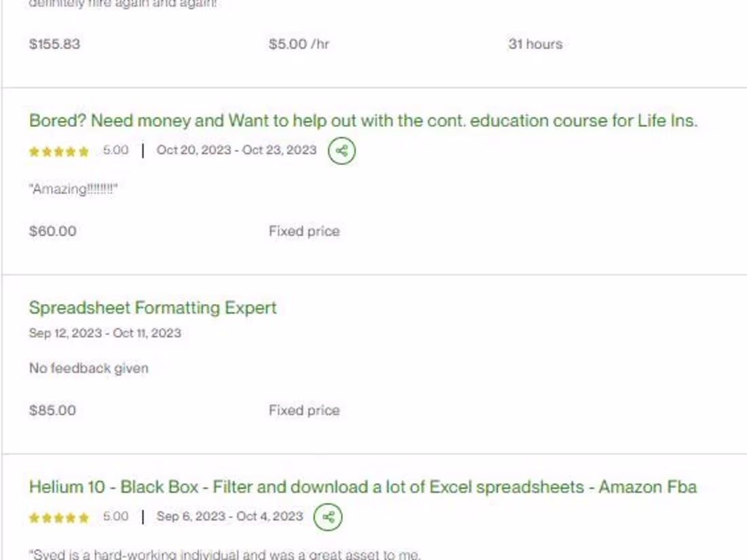Click Fixed price beside the $85.00 amount
Image resolution: width=747 pixels, height=560 pixels.
[x=304, y=410]
